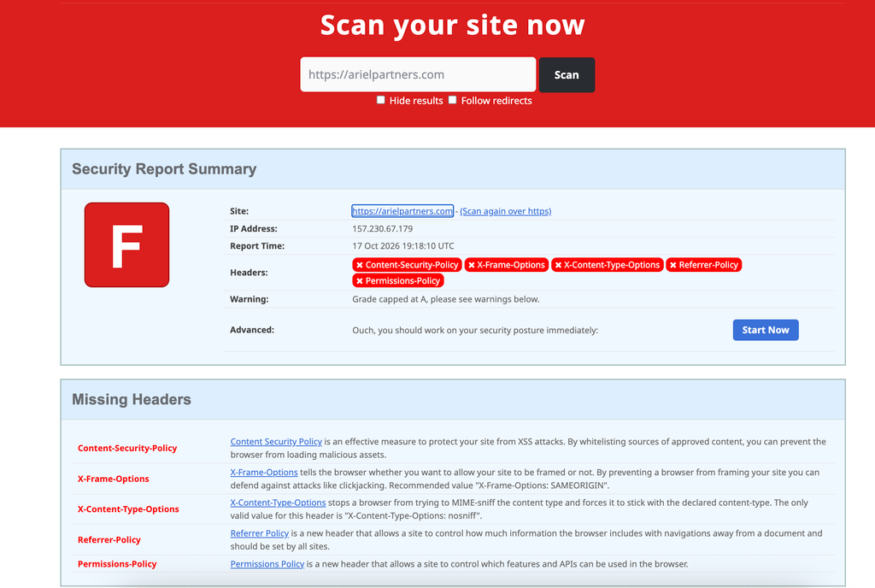
Task: Click the Security Report Summary heading
Action: point(164,169)
